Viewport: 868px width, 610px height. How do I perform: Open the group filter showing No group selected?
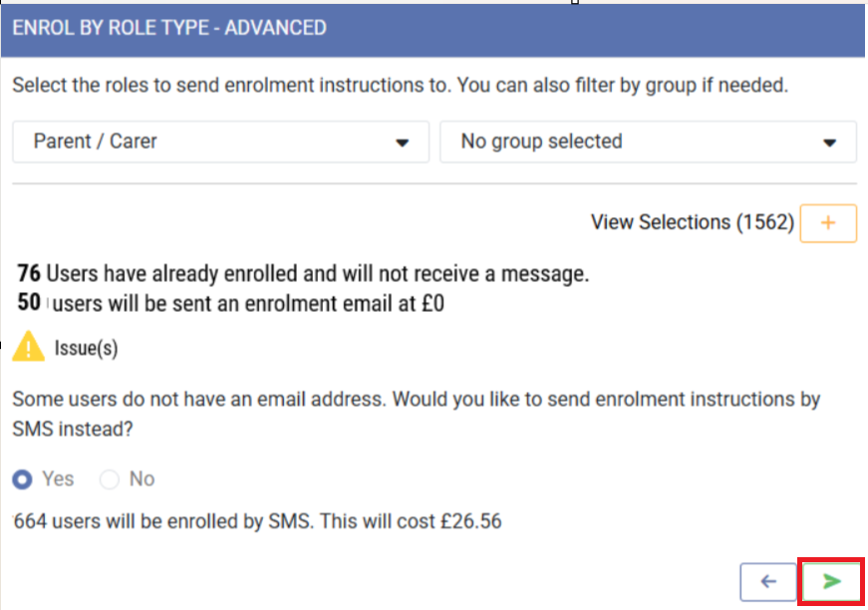pyautogui.click(x=628, y=142)
